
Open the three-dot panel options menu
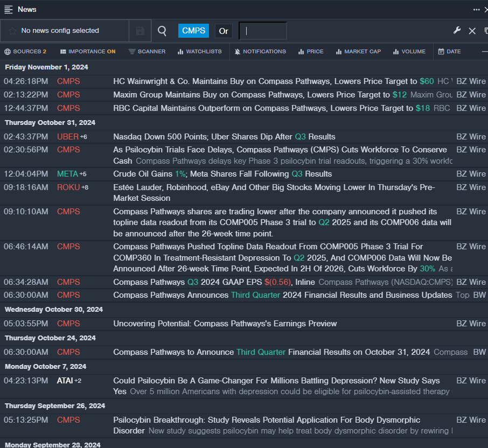pos(476,9)
